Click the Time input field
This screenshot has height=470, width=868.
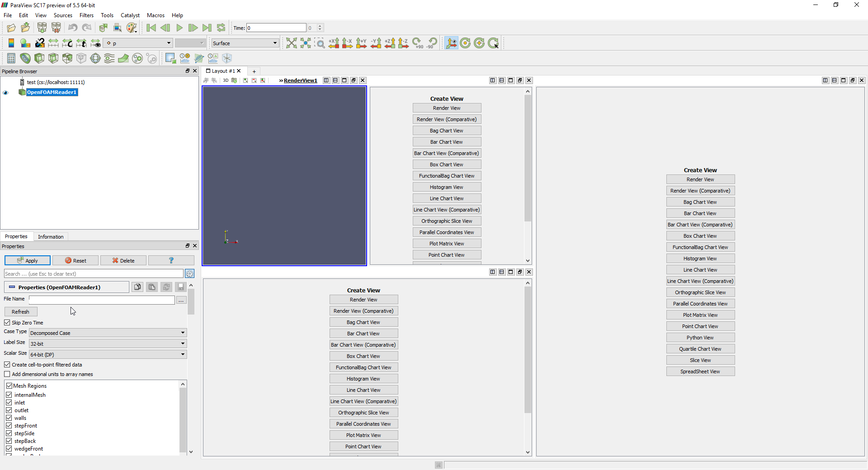[276, 28]
